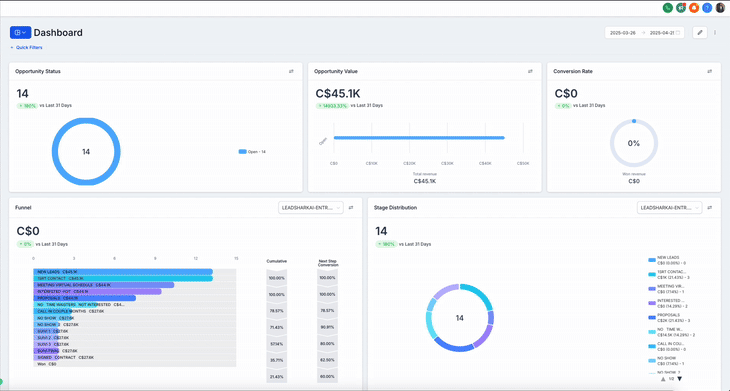This screenshot has width=730, height=391.
Task: Toggle CALL IN COU... legend entry
Action: point(667,347)
